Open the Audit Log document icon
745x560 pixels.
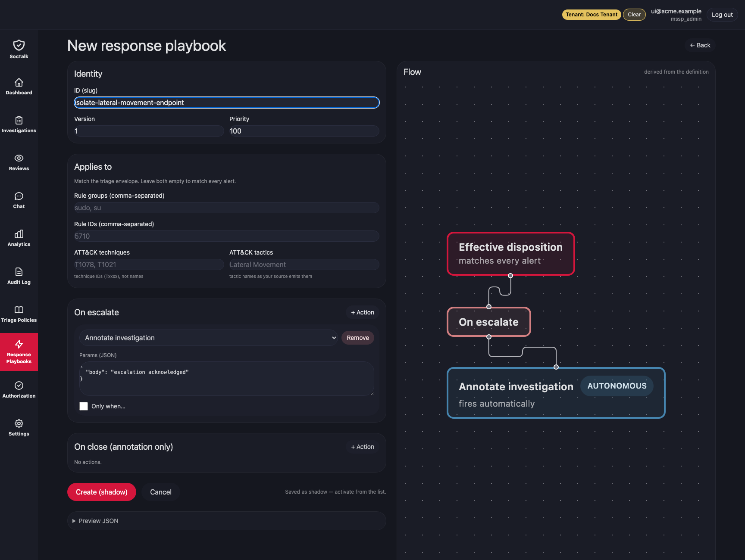click(x=19, y=272)
